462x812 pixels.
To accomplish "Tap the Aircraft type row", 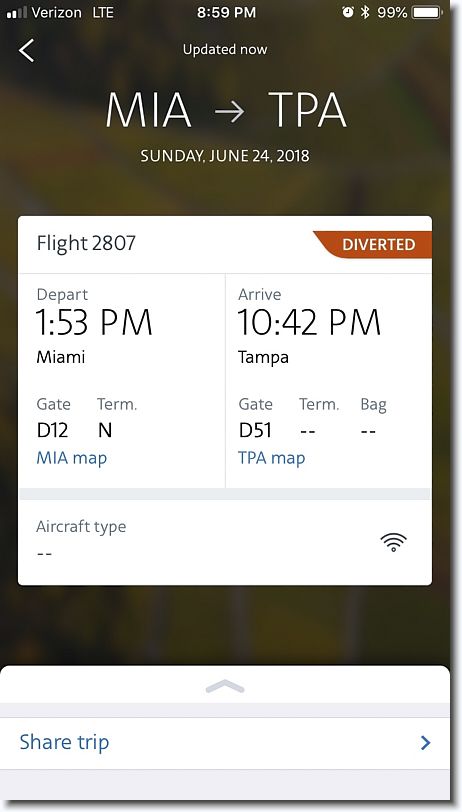I will [x=225, y=542].
